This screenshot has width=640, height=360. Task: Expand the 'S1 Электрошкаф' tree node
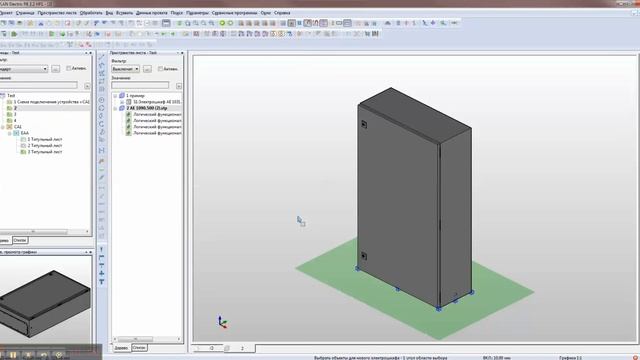(x=122, y=102)
